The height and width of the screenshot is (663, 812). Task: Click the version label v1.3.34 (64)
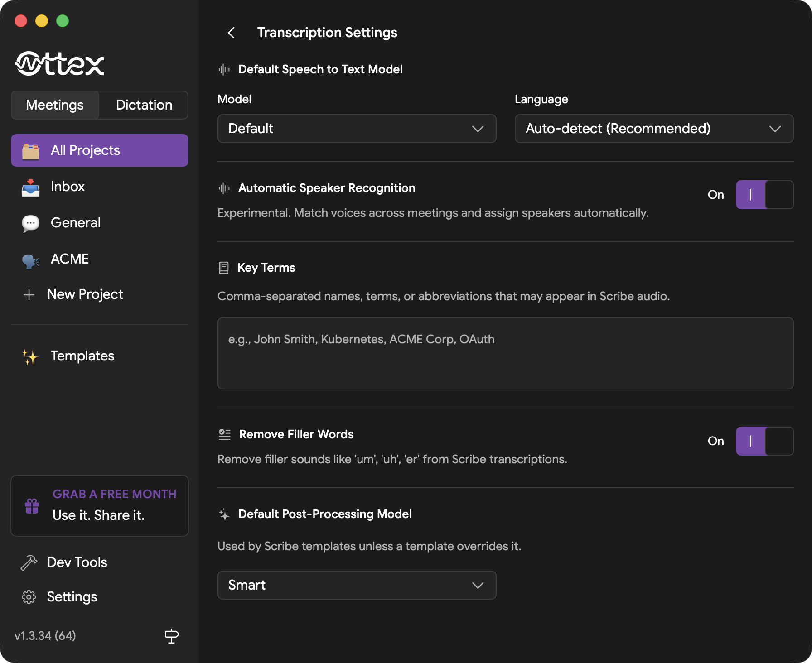click(45, 636)
